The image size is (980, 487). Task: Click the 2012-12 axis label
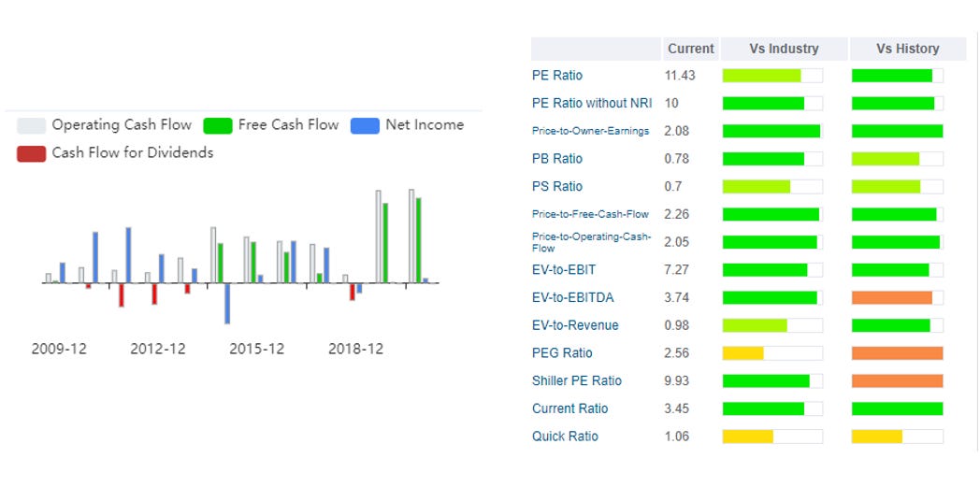click(x=158, y=349)
